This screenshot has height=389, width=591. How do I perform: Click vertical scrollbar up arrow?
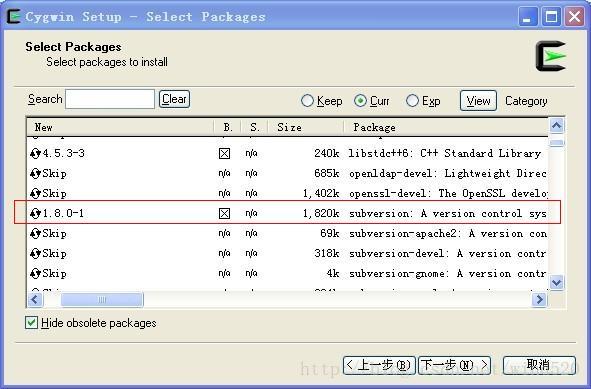click(x=557, y=126)
